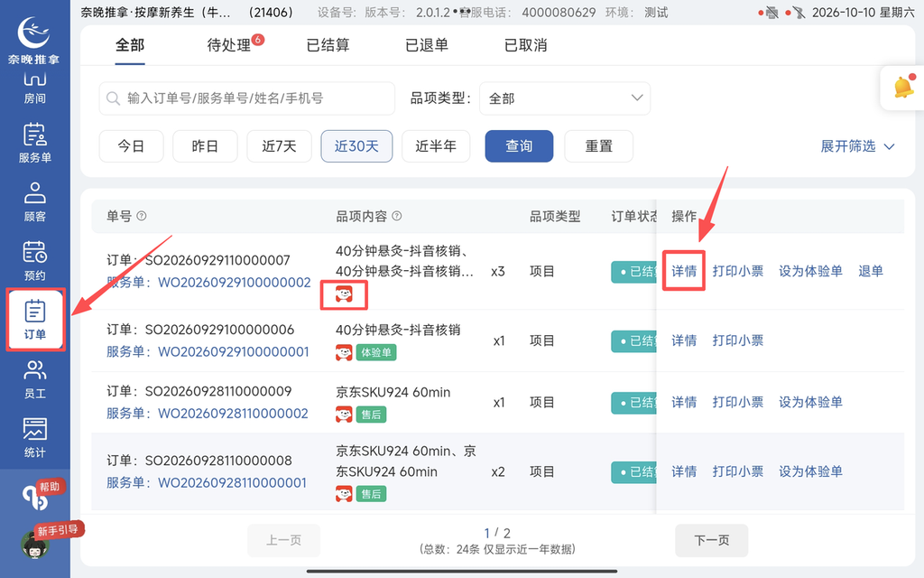Click 打印小票 for order SO20260929100000006

(x=738, y=340)
